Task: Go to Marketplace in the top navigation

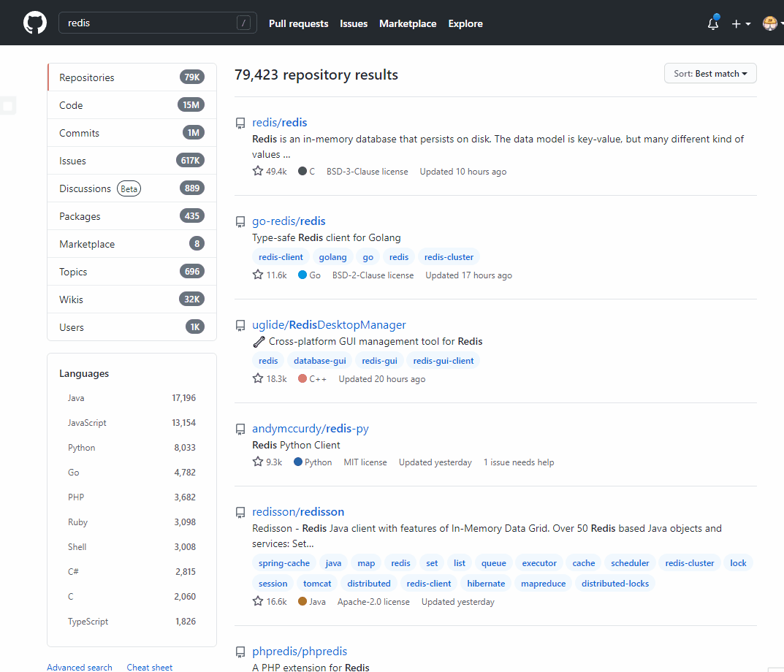Action: tap(408, 23)
